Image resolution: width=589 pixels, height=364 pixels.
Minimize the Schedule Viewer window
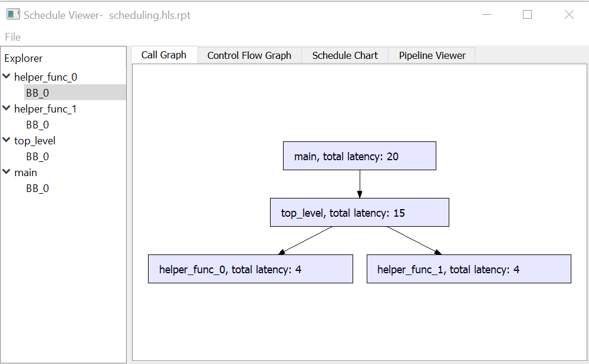[486, 15]
